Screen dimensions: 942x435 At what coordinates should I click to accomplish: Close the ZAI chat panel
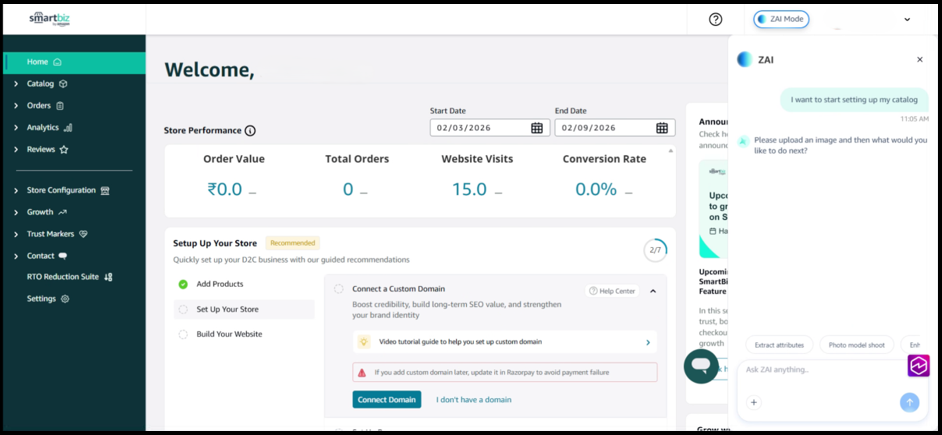920,60
